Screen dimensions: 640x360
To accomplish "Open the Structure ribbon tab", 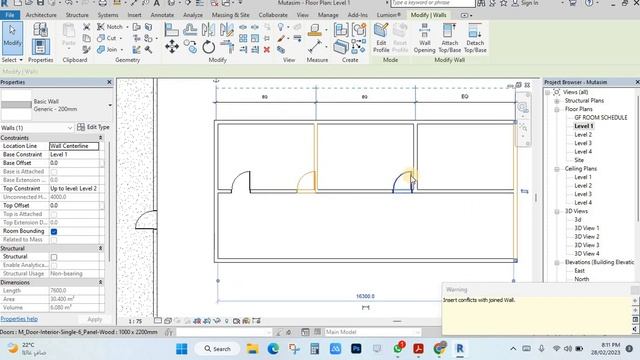I will pyautogui.click(x=77, y=15).
